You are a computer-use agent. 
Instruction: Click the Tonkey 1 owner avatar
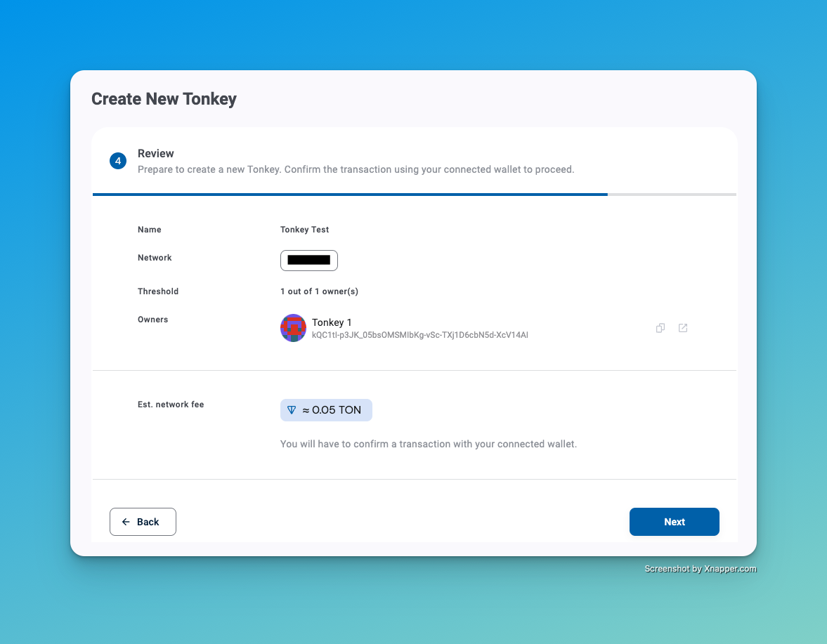(x=293, y=328)
